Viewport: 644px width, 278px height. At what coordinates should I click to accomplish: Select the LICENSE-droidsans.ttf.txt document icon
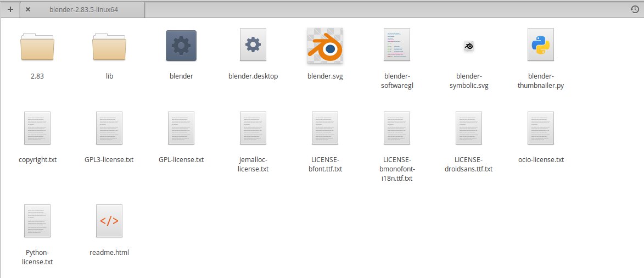tap(469, 128)
